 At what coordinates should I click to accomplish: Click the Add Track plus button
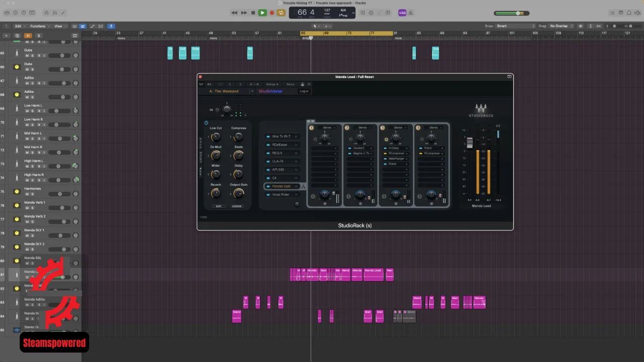(6, 36)
